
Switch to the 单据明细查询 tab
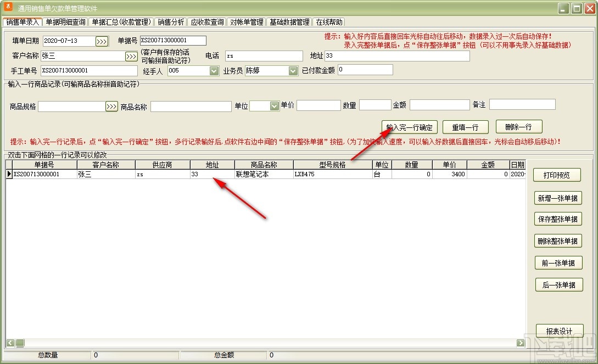65,22
